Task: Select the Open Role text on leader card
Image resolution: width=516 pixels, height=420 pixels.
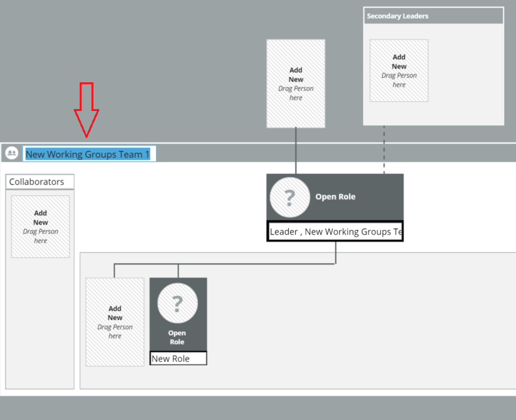Action: 335,197
